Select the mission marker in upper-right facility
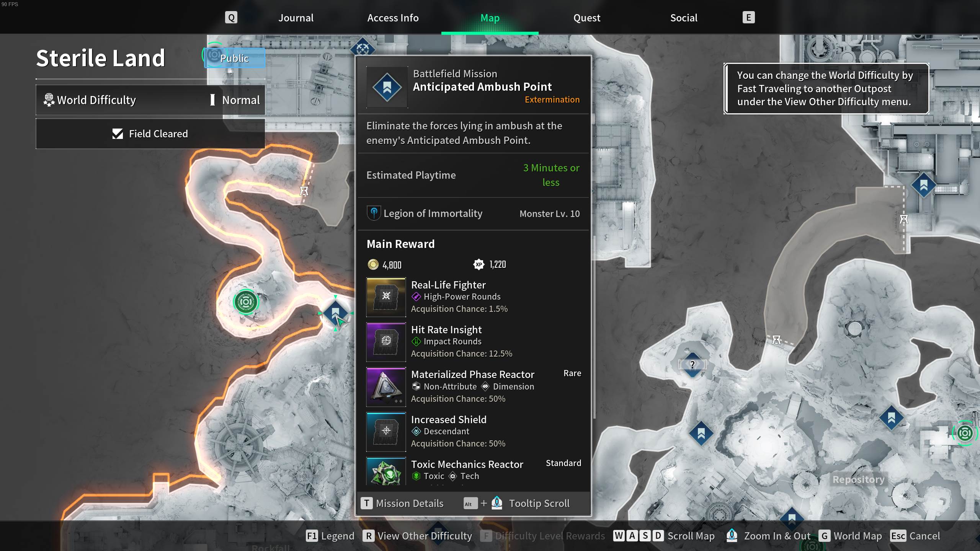Screen dimensions: 980x551 tap(923, 185)
